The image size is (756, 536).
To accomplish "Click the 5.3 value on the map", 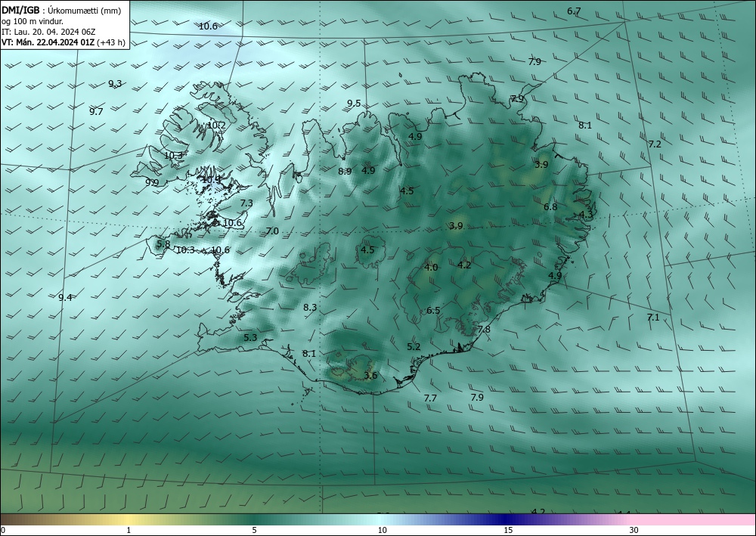I will pyautogui.click(x=250, y=338).
